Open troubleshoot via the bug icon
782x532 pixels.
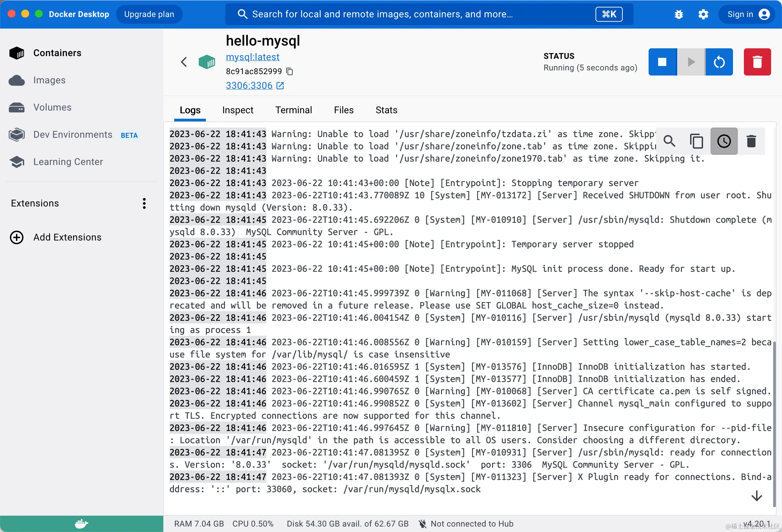click(679, 14)
